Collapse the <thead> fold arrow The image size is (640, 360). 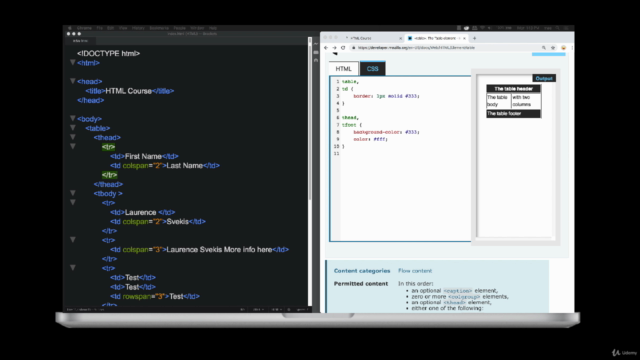[x=73, y=137]
